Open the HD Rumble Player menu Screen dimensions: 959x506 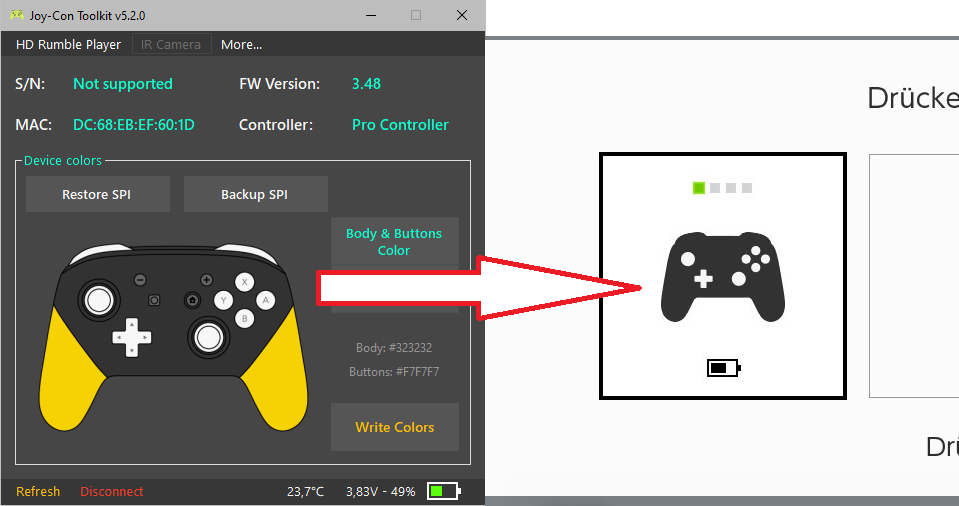pyautogui.click(x=68, y=45)
